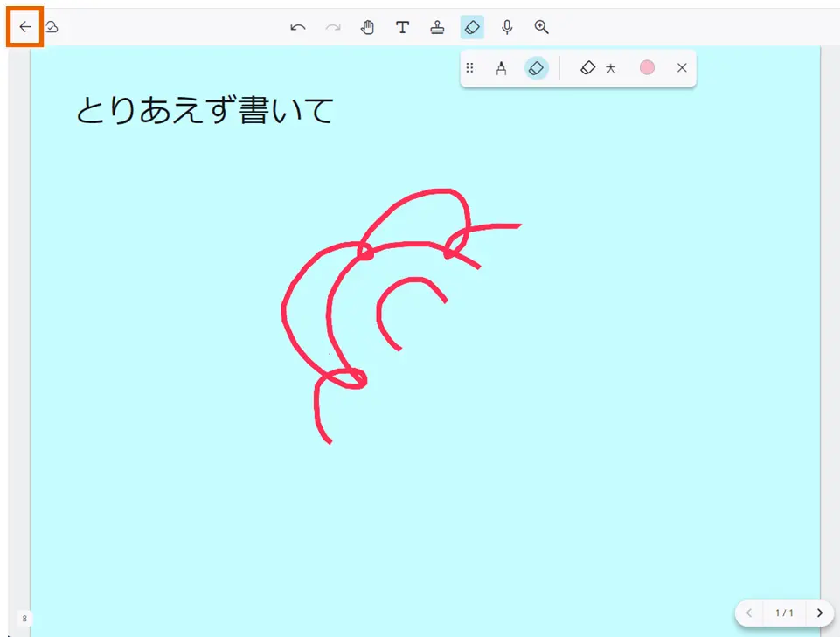Open the Zoom magnifier tool

pos(541,27)
